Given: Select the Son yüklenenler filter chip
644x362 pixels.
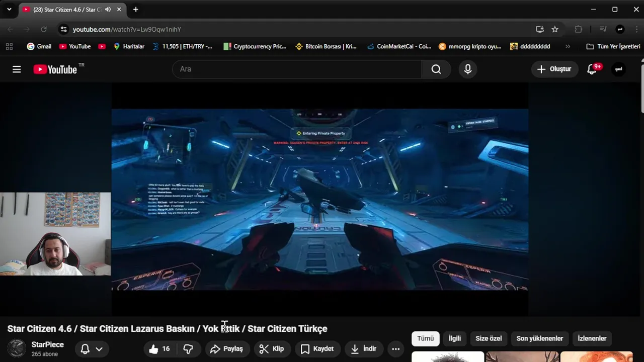Looking at the screenshot, I should click(539, 338).
